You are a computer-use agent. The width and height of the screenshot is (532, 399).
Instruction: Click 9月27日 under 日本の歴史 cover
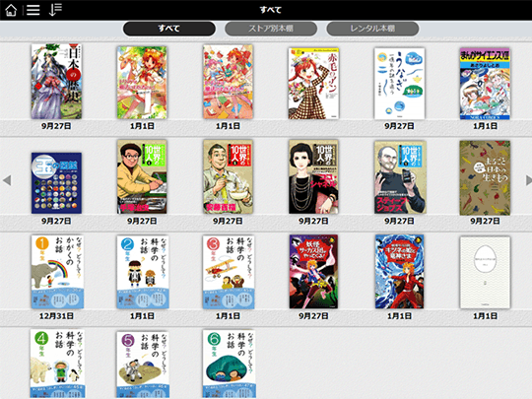point(56,126)
